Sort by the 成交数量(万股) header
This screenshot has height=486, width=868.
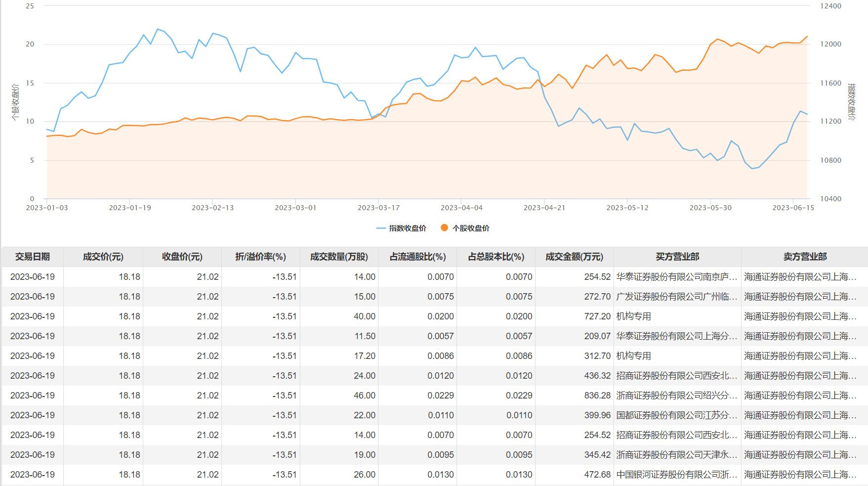[339, 257]
